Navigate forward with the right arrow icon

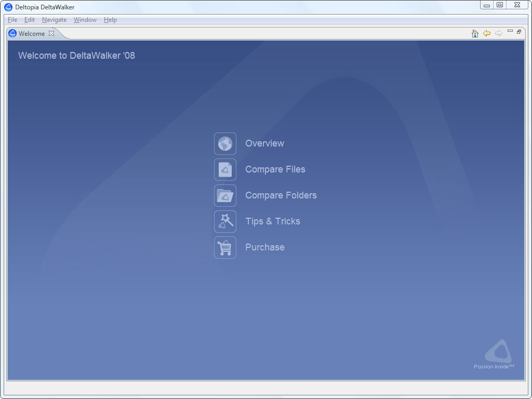[498, 33]
